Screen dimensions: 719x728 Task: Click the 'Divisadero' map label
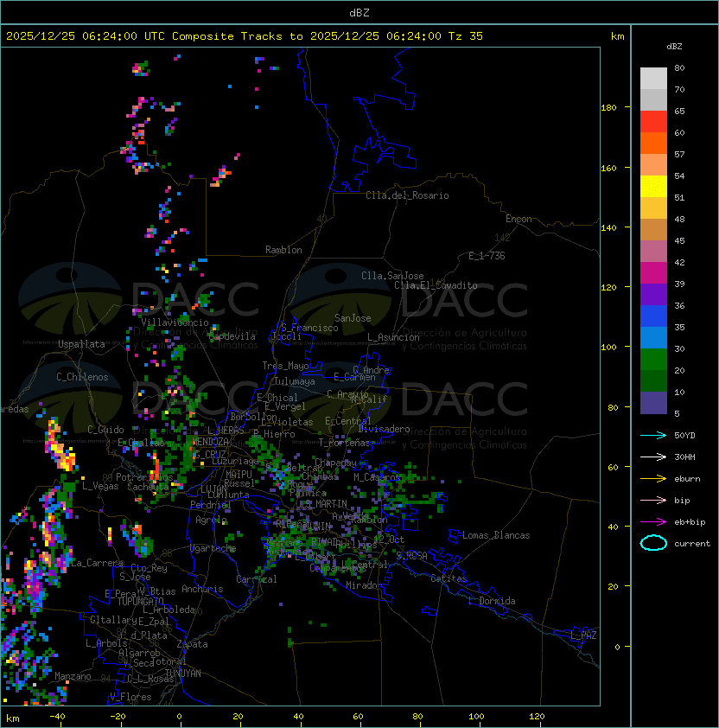(x=385, y=429)
